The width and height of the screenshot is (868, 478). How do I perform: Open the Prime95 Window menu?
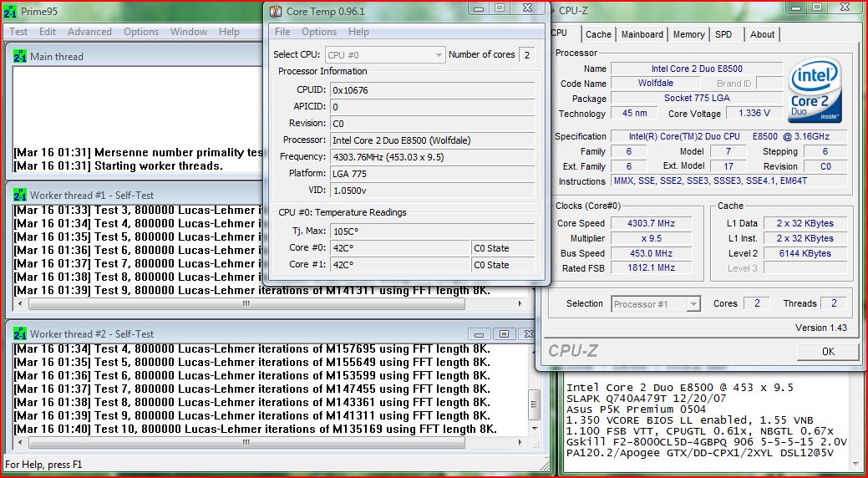point(189,32)
